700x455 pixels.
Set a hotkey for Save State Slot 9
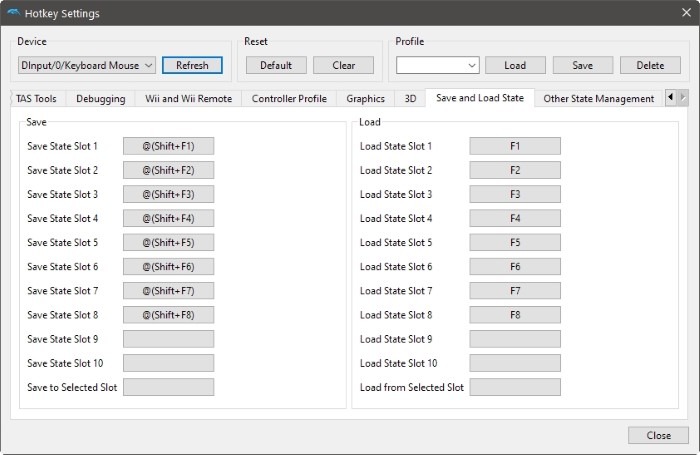168,339
